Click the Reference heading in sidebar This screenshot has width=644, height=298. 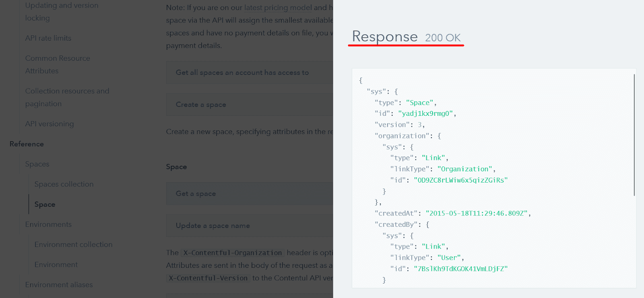tap(27, 144)
